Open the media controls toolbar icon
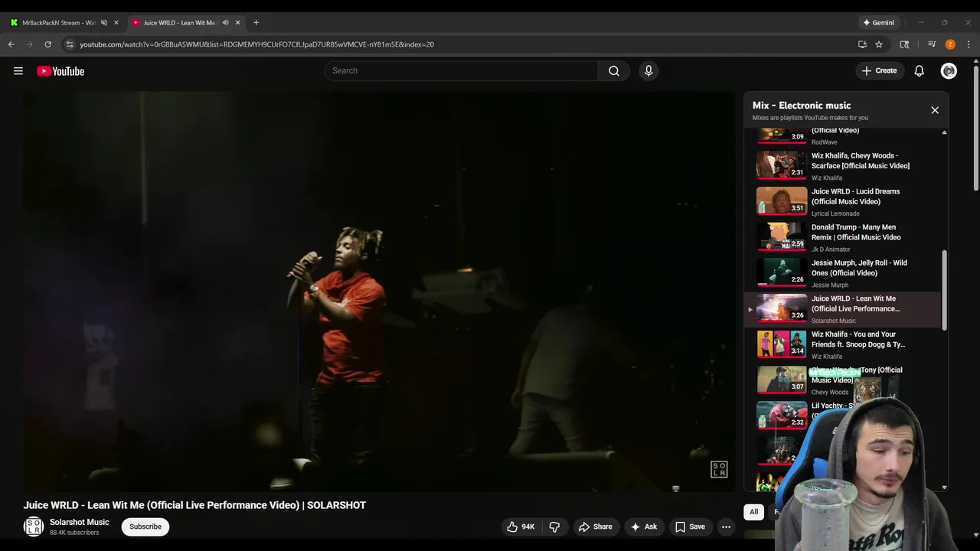Image resolution: width=980 pixels, height=551 pixels. [x=932, y=44]
